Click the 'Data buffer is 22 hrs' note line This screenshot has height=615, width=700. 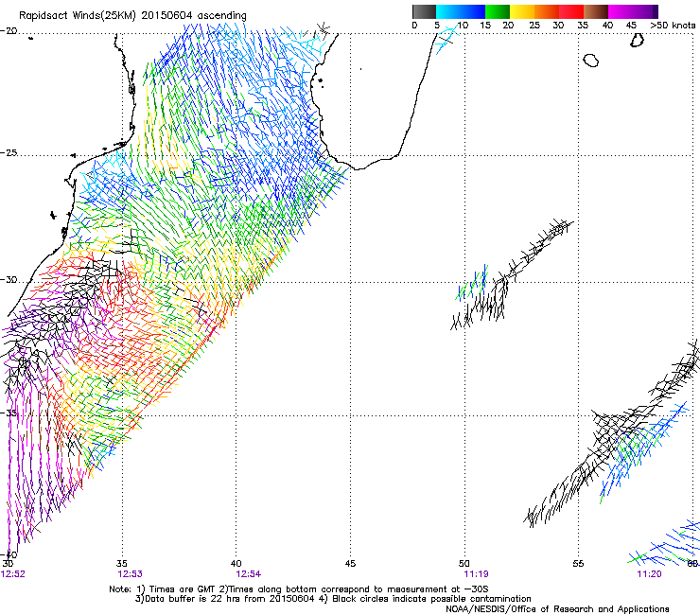pos(333,599)
